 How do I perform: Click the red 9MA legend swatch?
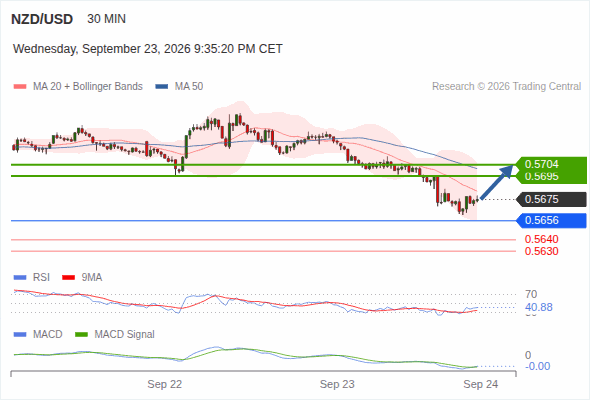(x=68, y=278)
